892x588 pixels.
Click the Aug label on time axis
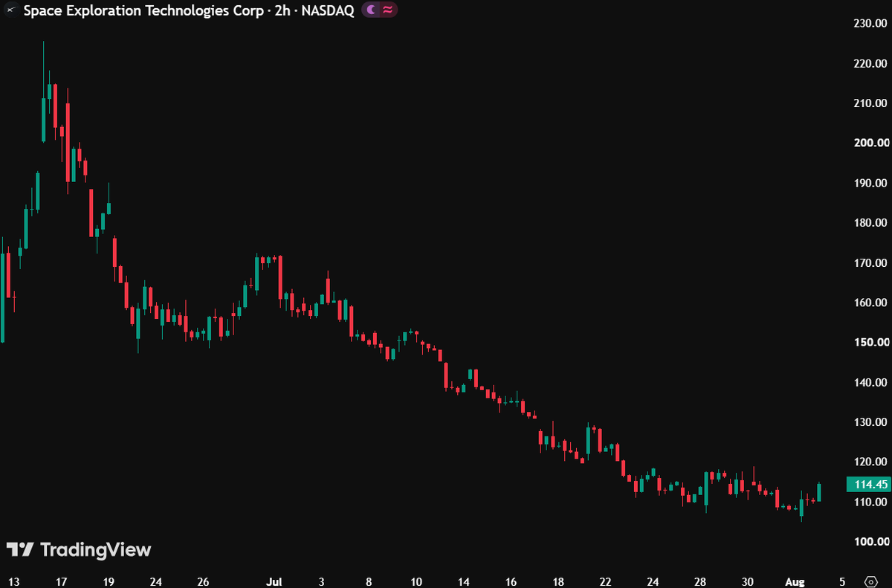click(795, 581)
